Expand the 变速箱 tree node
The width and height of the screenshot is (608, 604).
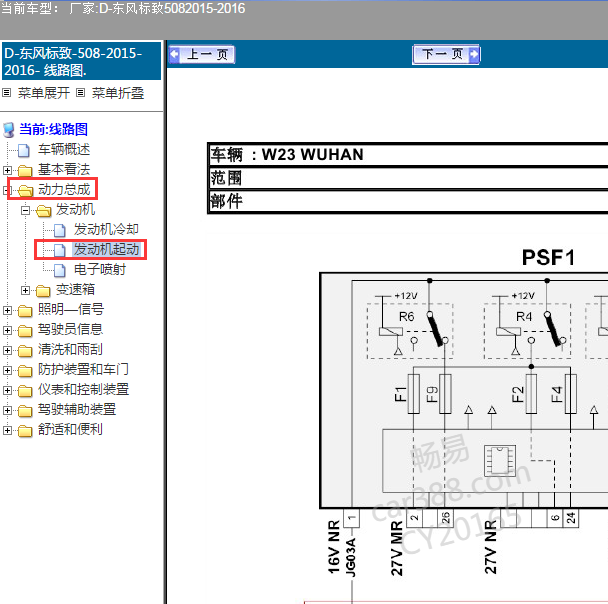[x=25, y=290]
